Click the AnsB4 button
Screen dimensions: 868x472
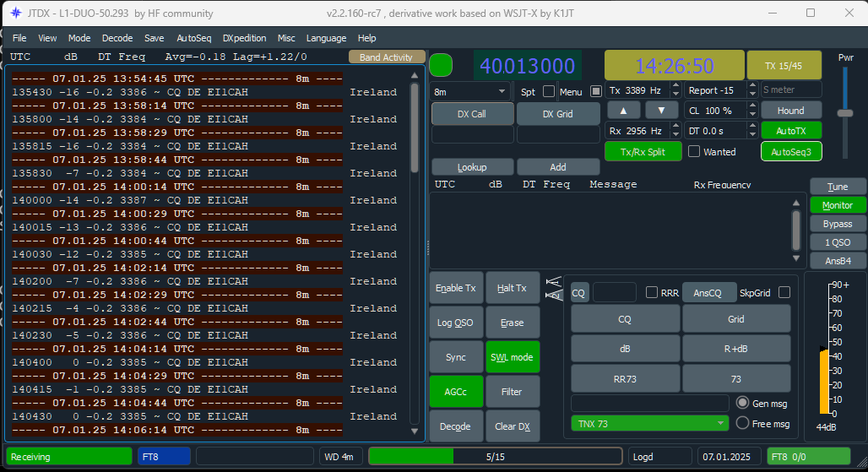(x=838, y=261)
